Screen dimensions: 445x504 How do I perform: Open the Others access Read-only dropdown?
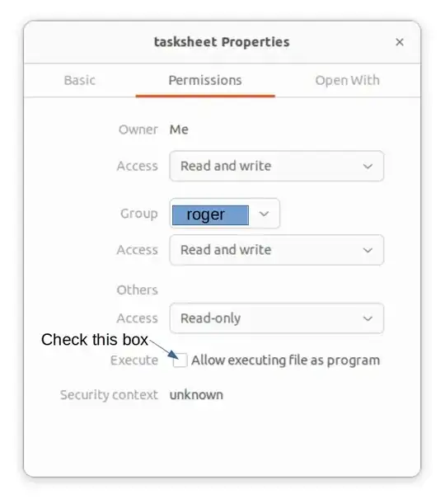point(276,318)
